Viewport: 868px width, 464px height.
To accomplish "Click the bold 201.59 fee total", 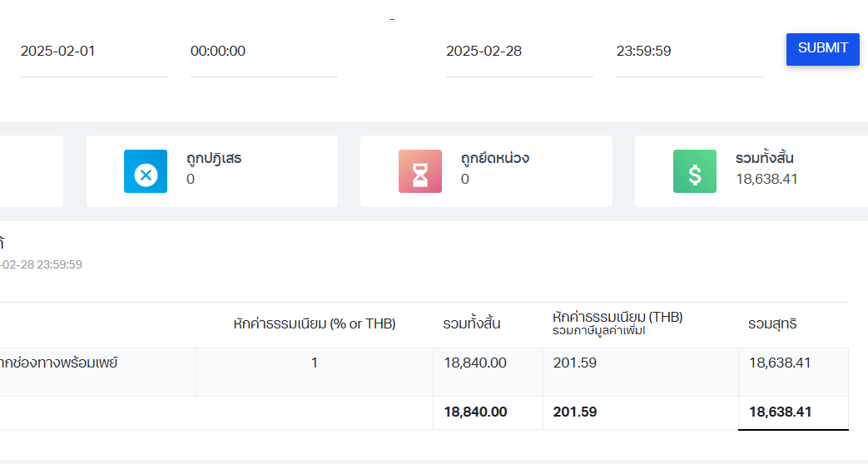I will click(575, 412).
